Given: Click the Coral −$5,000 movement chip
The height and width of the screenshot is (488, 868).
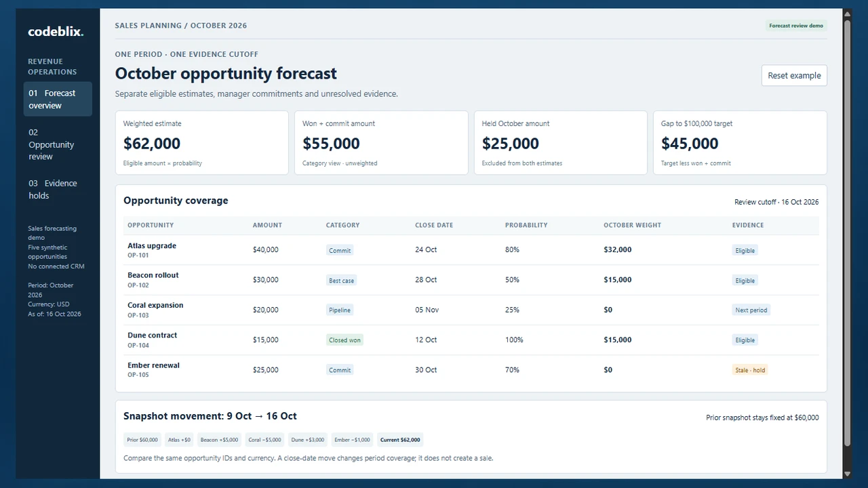Looking at the screenshot, I should click(x=264, y=440).
